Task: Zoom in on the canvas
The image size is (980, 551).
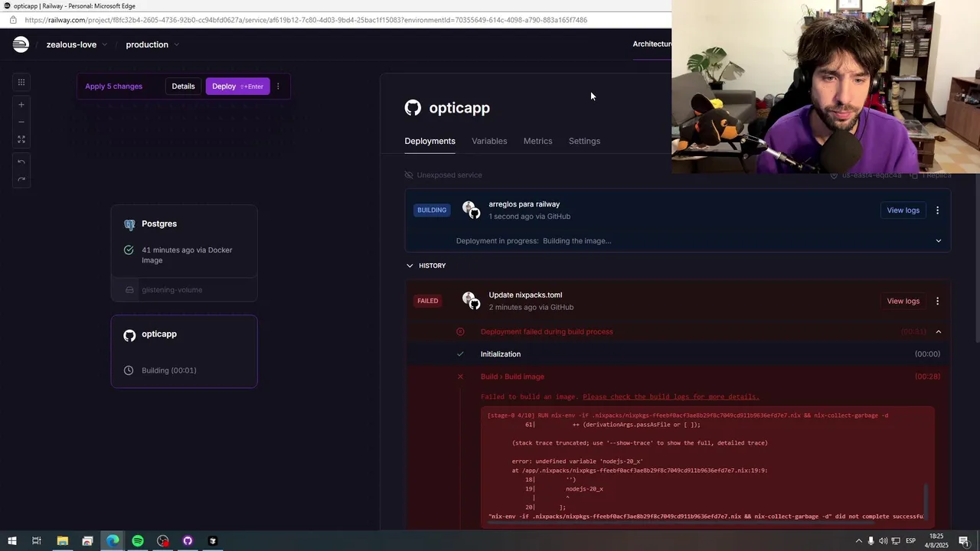Action: tap(21, 104)
